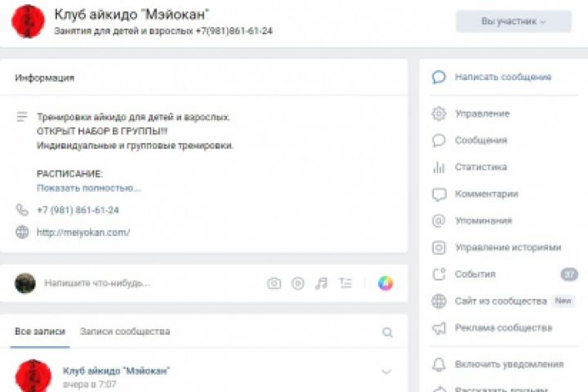Click the description lines icon in Информация block
This screenshot has height=392, width=588.
click(x=22, y=117)
